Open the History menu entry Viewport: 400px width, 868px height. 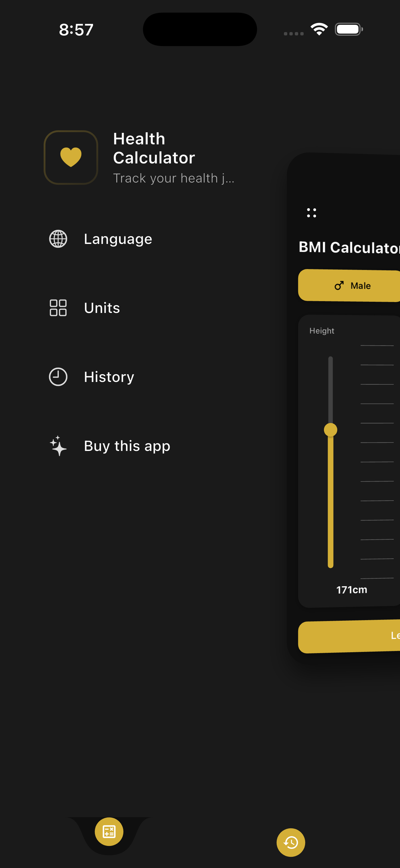(109, 377)
